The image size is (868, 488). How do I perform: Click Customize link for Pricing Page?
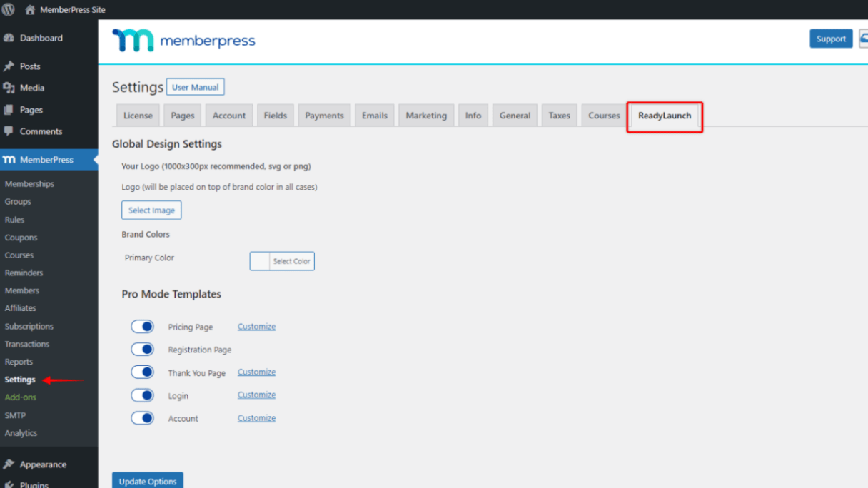point(256,327)
